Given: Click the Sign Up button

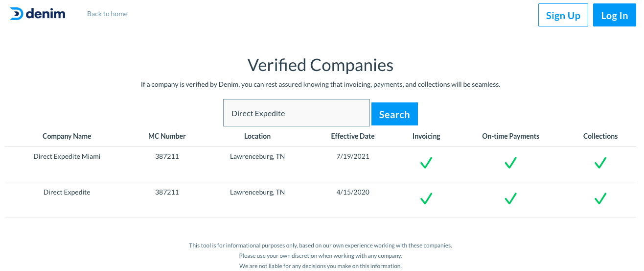Looking at the screenshot, I should (563, 15).
